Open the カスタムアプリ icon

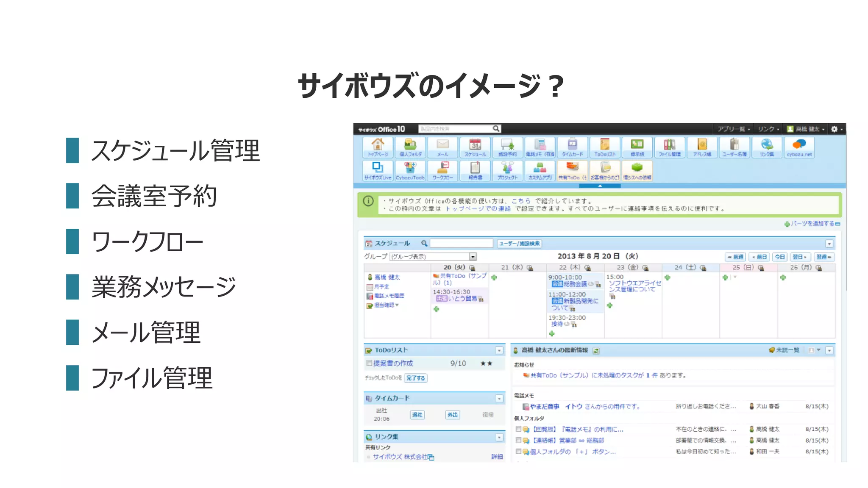point(540,171)
